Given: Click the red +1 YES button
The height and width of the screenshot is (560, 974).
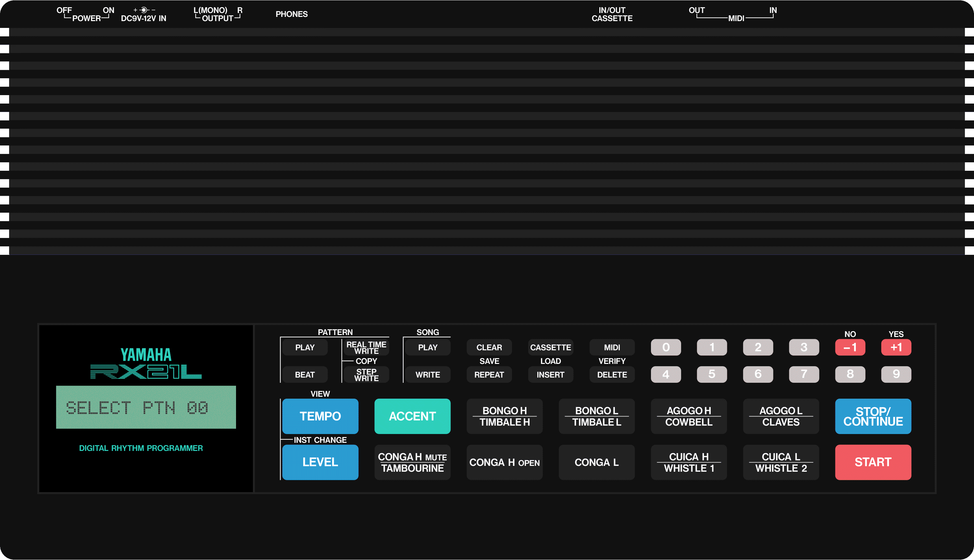Looking at the screenshot, I should coord(896,347).
